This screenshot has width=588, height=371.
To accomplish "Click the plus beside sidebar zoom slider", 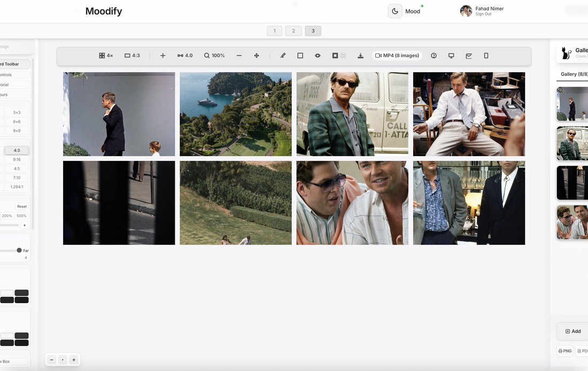I will 25,226.
